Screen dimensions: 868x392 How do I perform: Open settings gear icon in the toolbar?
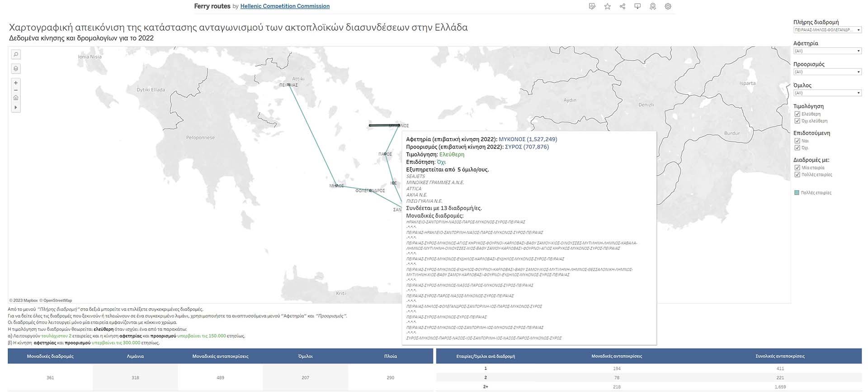pyautogui.click(x=668, y=6)
